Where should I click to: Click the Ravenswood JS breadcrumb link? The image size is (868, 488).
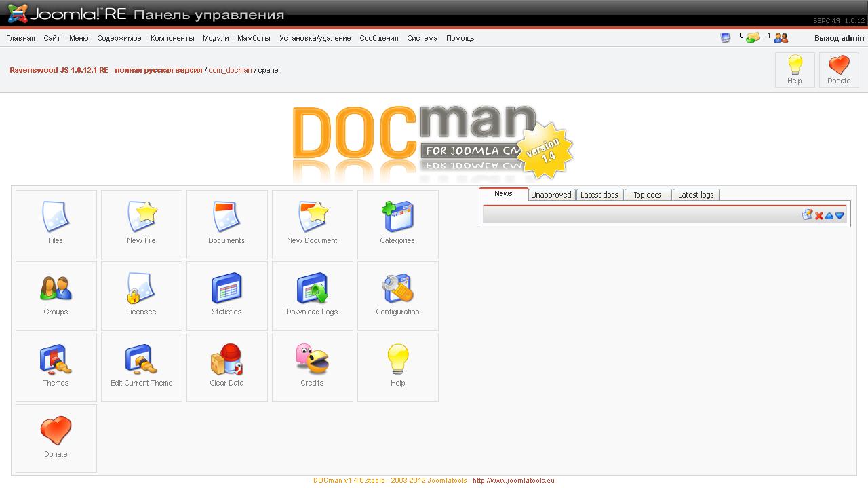[106, 70]
